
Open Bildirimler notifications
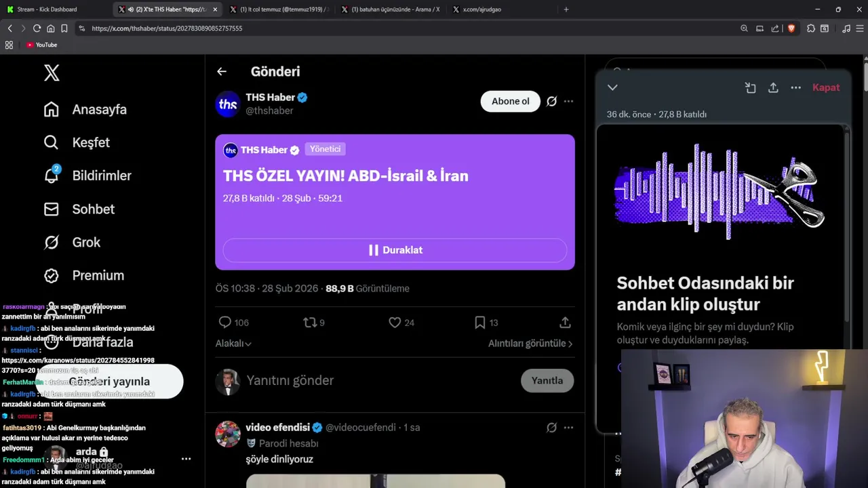coord(87,176)
